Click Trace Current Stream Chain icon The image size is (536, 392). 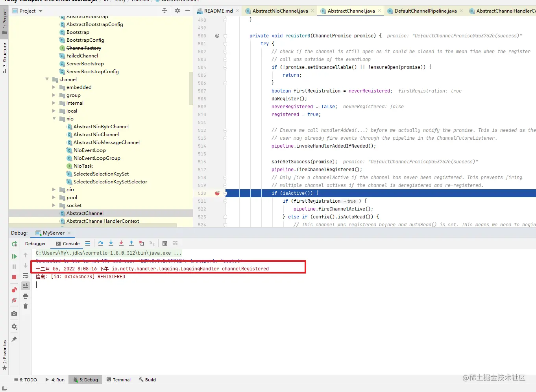click(x=175, y=243)
